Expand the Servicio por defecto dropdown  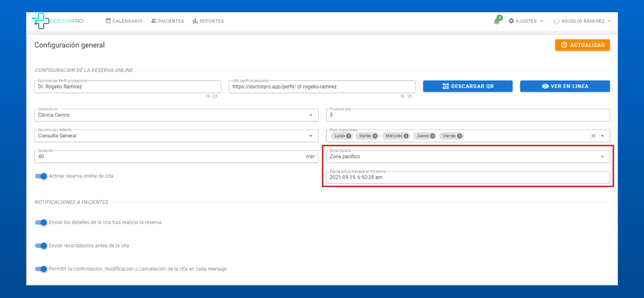(x=311, y=136)
